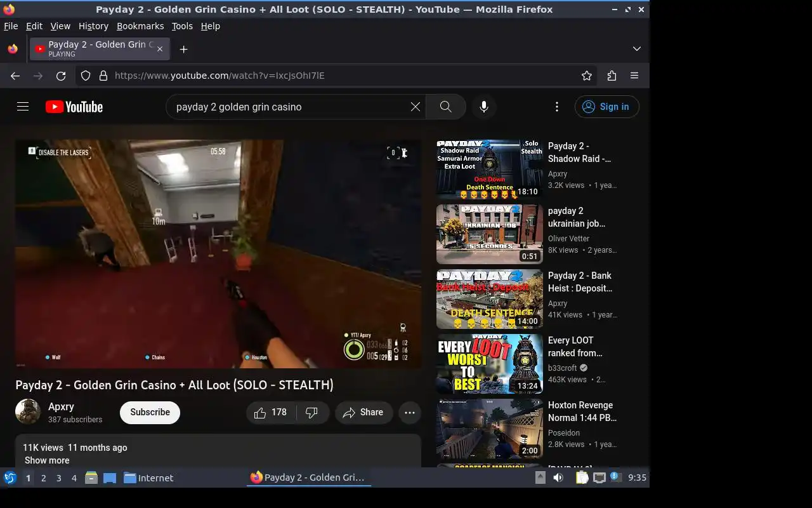Show site security padlock info

click(x=103, y=76)
